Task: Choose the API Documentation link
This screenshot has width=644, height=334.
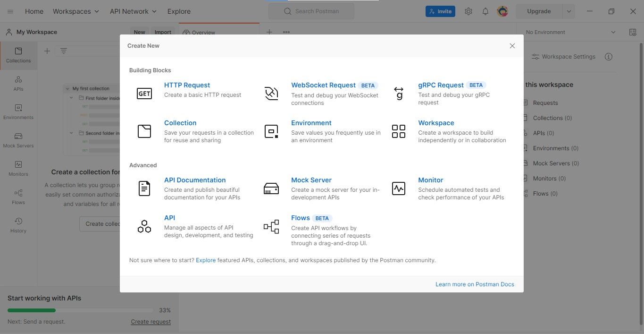Action: (195, 180)
